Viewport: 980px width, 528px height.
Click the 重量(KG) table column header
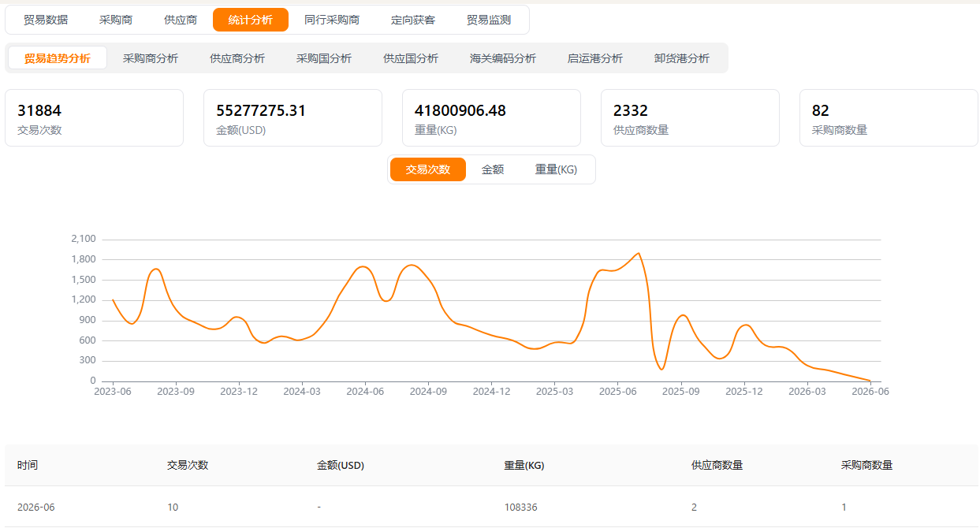(524, 465)
